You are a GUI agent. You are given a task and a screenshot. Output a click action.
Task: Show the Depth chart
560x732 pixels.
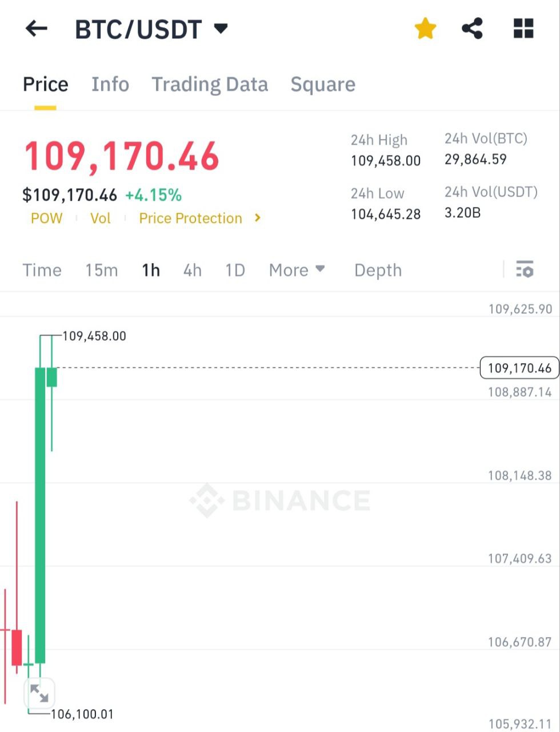378,270
